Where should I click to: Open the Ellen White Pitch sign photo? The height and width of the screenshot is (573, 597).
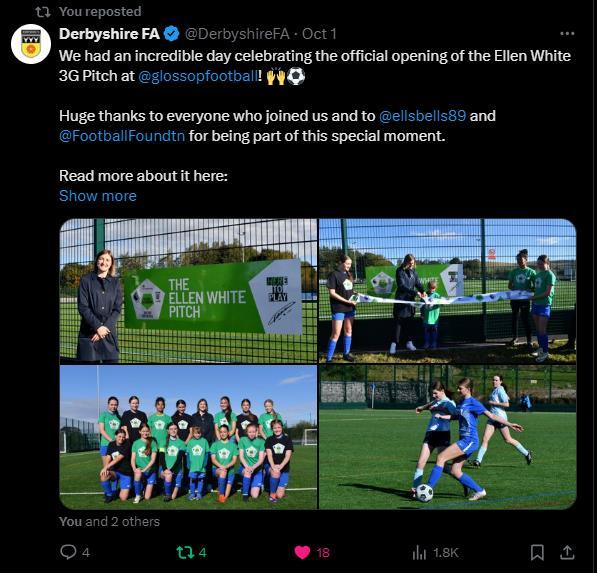click(x=188, y=291)
